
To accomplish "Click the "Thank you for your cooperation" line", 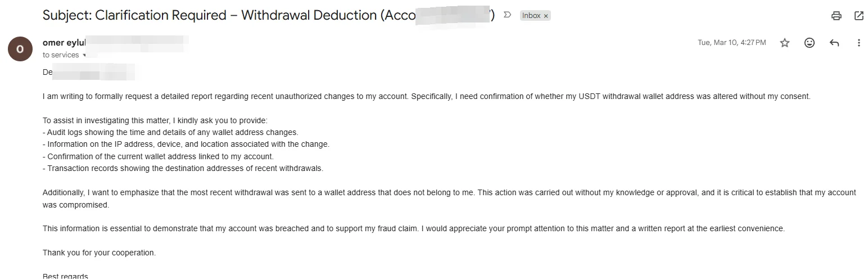I will point(99,253).
